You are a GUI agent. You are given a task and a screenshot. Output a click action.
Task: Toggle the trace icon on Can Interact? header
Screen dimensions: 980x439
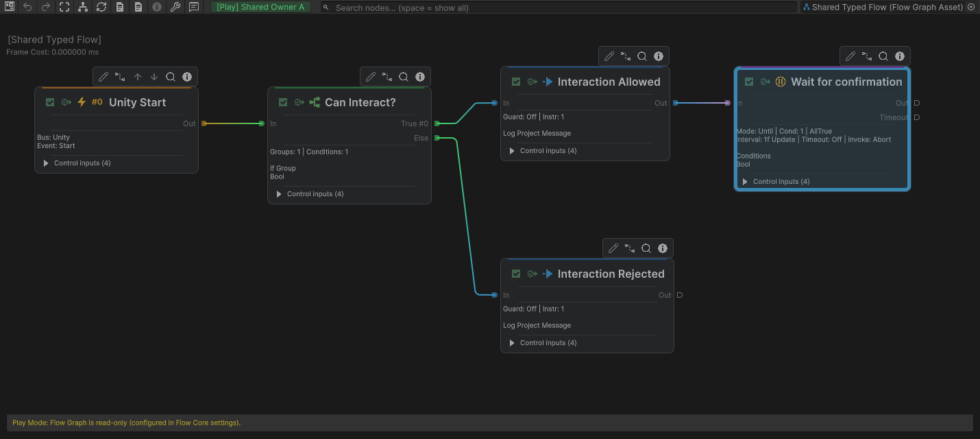[299, 102]
